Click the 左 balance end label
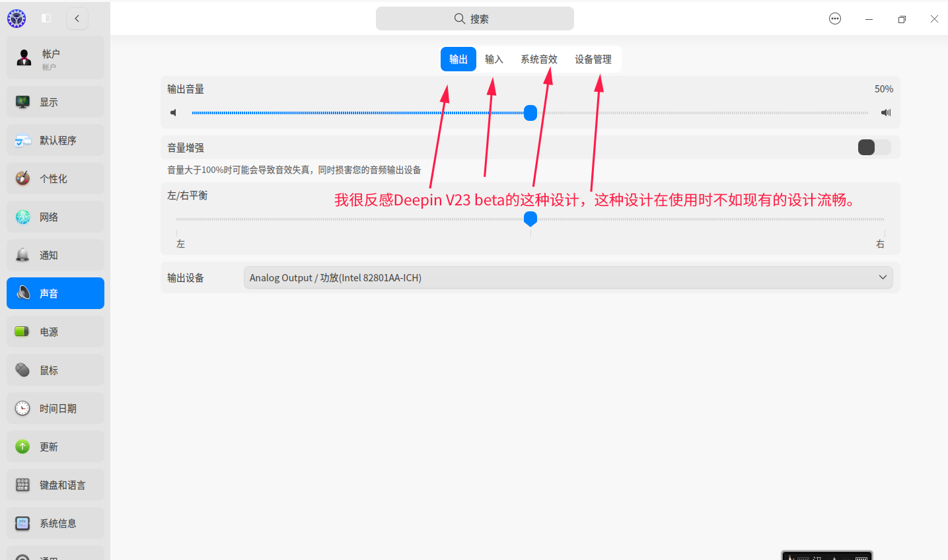This screenshot has height=560, width=948. point(181,244)
